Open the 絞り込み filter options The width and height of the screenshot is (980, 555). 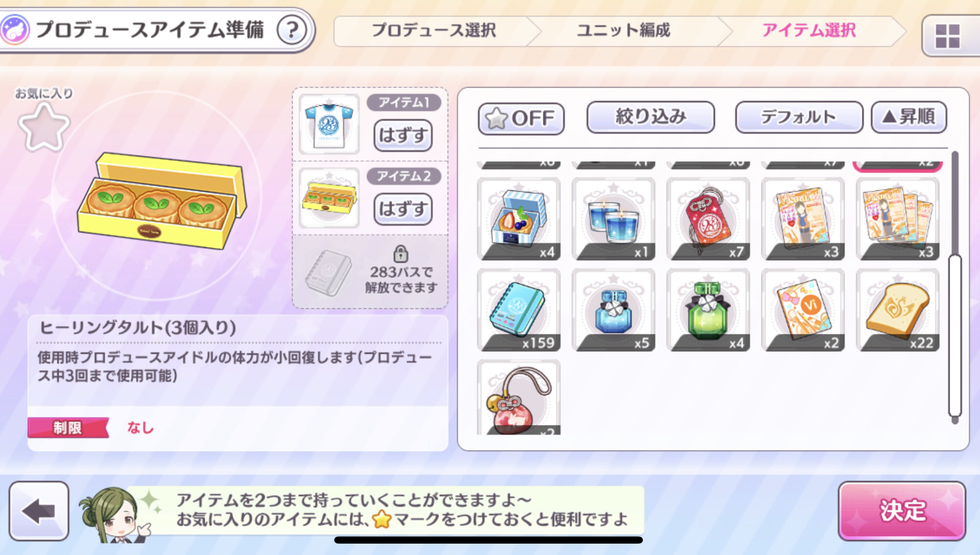(651, 117)
